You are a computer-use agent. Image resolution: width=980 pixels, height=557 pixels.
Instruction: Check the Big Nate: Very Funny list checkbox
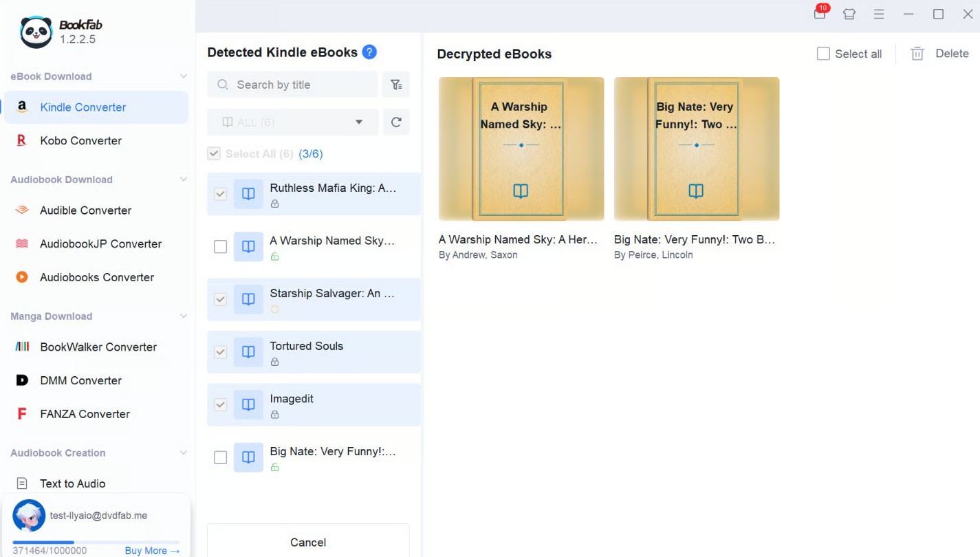pyautogui.click(x=220, y=457)
